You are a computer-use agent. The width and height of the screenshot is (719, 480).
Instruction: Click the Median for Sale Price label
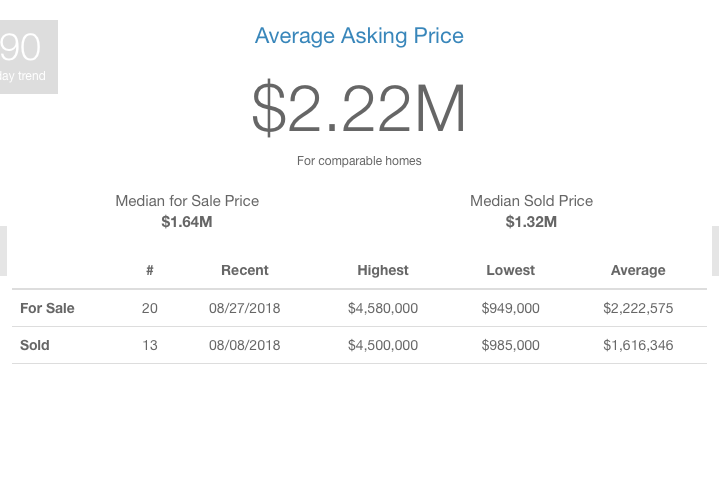(187, 201)
